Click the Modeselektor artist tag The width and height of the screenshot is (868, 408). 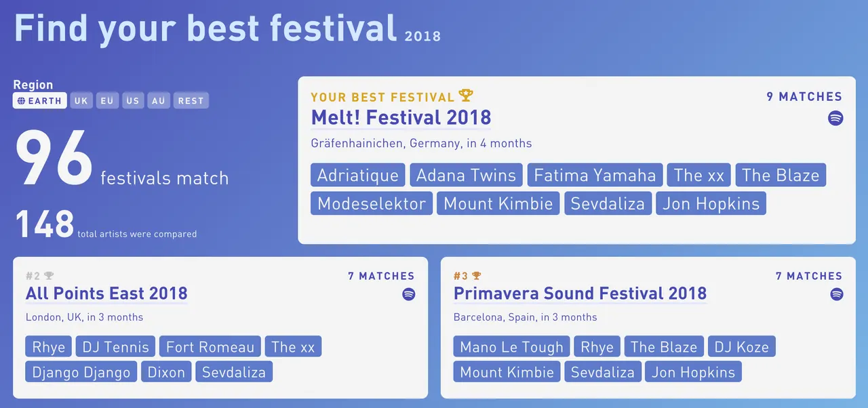click(x=372, y=203)
